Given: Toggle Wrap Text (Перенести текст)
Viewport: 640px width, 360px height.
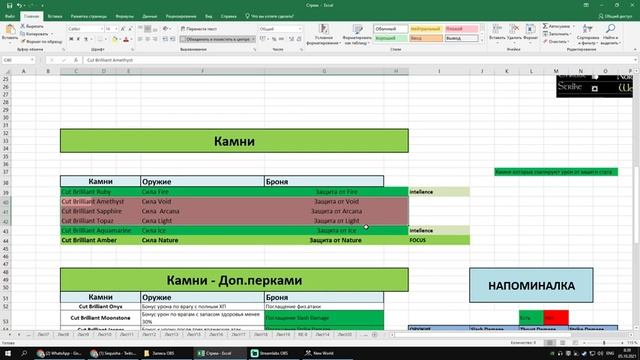Looking at the screenshot, I should (x=199, y=29).
